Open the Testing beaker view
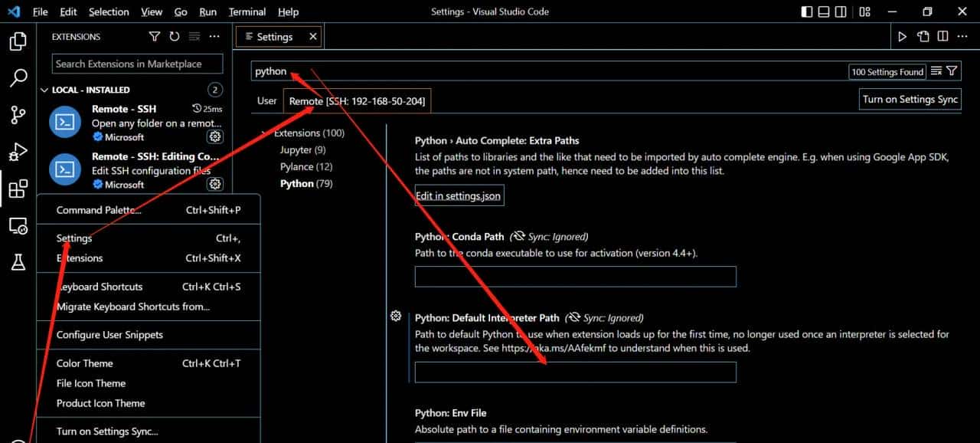 18,263
